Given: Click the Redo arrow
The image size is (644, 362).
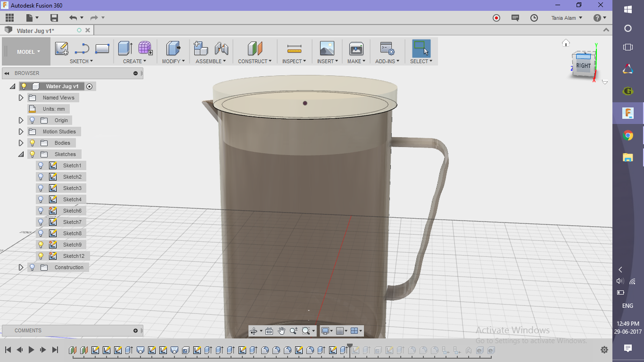Looking at the screenshot, I should click(x=94, y=18).
